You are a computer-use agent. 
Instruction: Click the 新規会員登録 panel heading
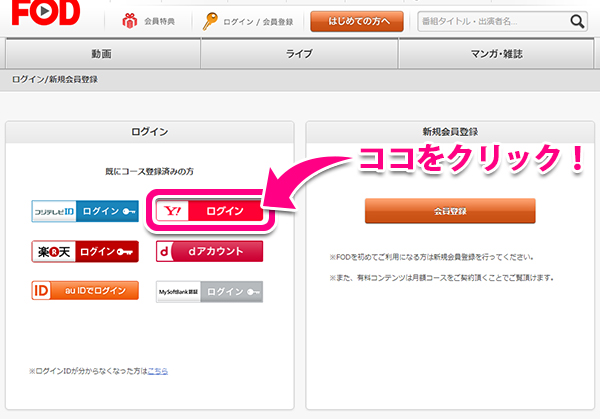[x=450, y=132]
